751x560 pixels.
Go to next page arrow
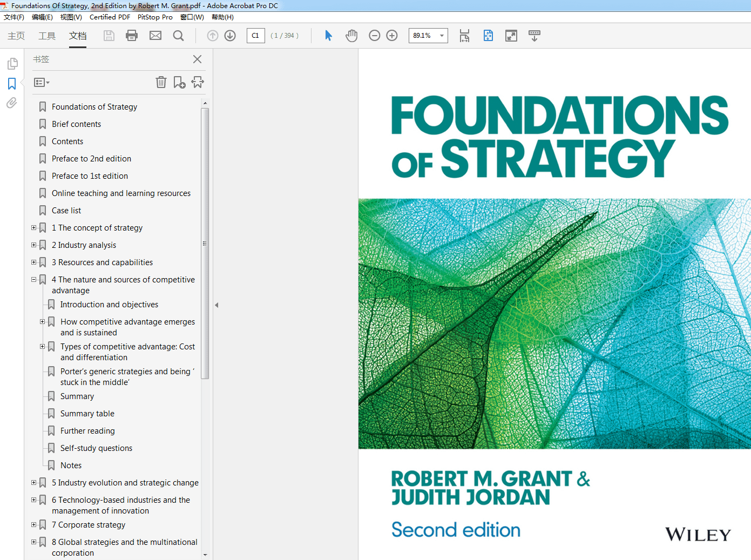coord(230,36)
